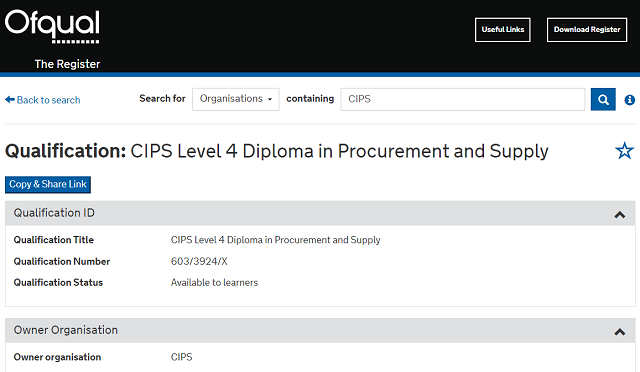Click The Register heading link
Viewport: 640px width, 372px height.
[67, 64]
